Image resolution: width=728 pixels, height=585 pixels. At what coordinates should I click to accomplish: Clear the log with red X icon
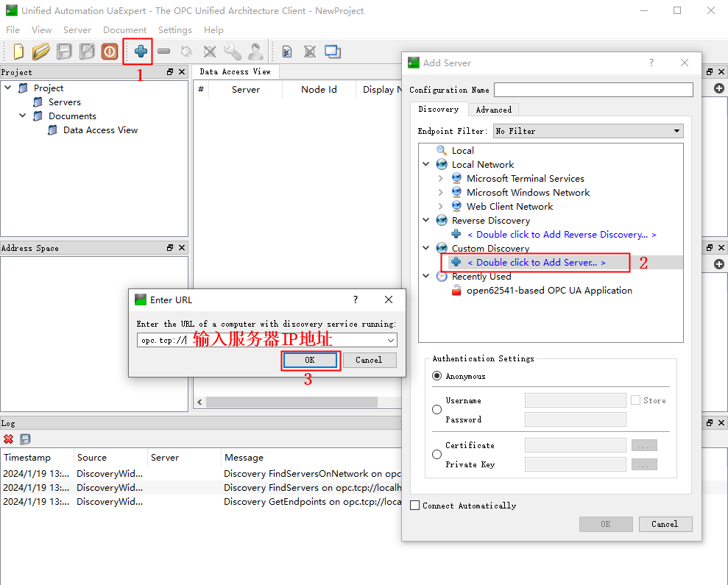click(x=9, y=439)
